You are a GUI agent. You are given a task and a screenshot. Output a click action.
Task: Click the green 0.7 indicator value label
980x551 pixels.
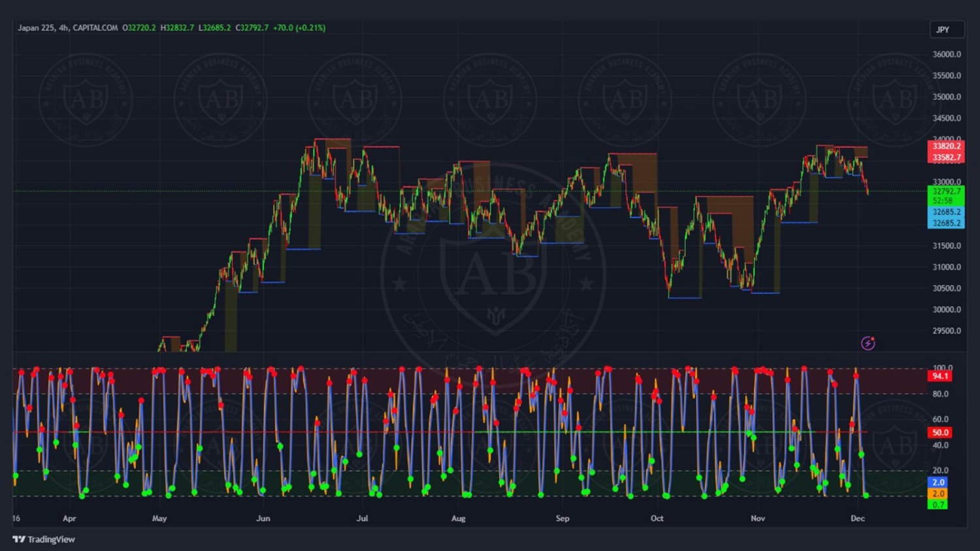click(x=938, y=505)
